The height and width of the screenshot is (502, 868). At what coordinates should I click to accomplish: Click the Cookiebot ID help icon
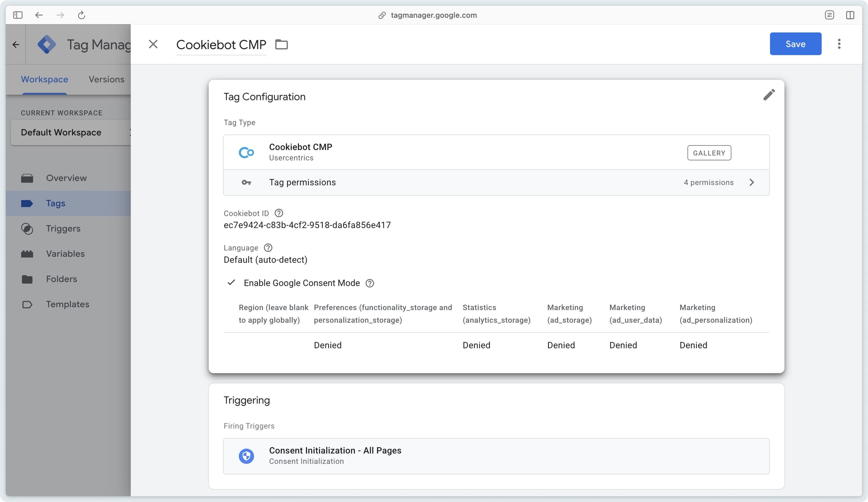pos(279,213)
